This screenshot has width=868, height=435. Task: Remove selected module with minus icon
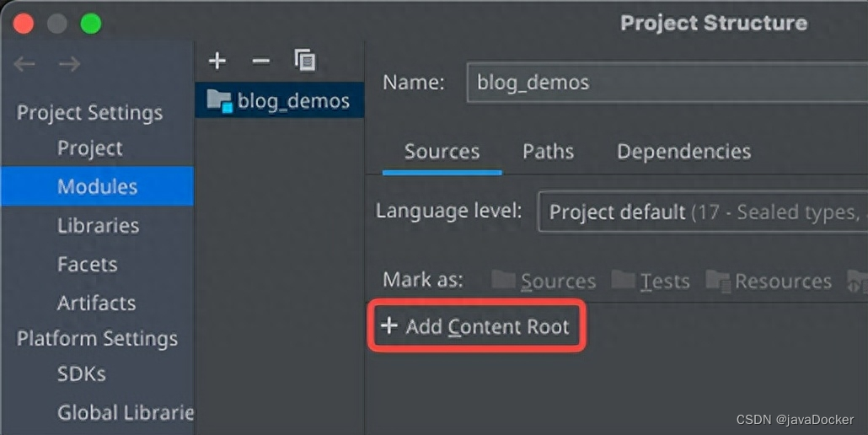pos(260,61)
